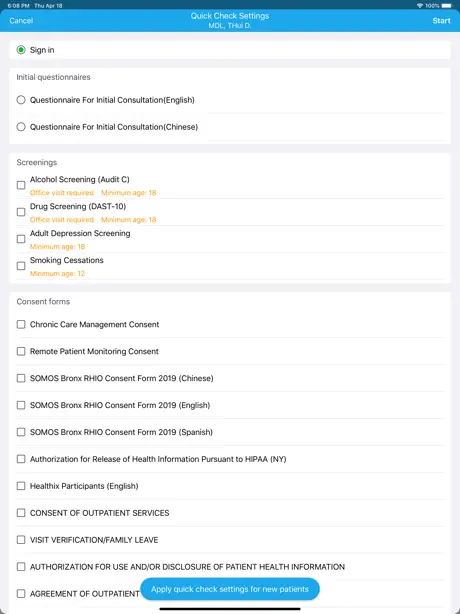Choose Questionnaire For Initial Consultation(Chinese)
The width and height of the screenshot is (460, 614).
pos(21,127)
